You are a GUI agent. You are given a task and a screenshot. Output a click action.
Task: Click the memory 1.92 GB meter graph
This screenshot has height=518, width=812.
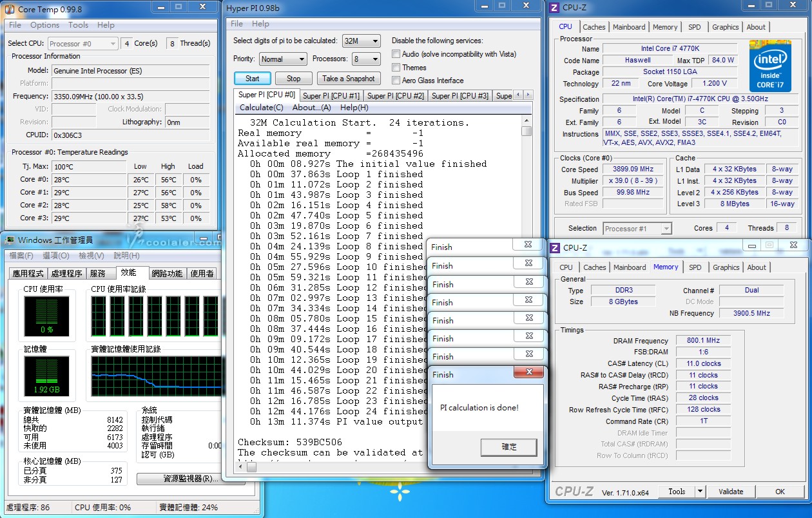coord(46,376)
